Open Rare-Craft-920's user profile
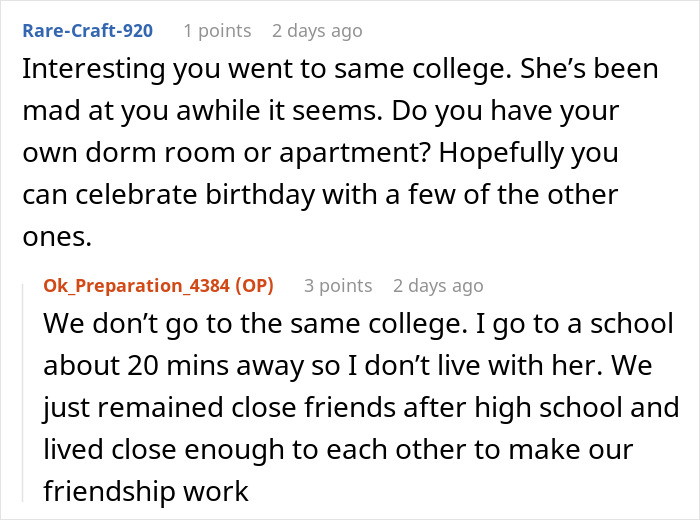This screenshot has width=700, height=520. coord(87,30)
